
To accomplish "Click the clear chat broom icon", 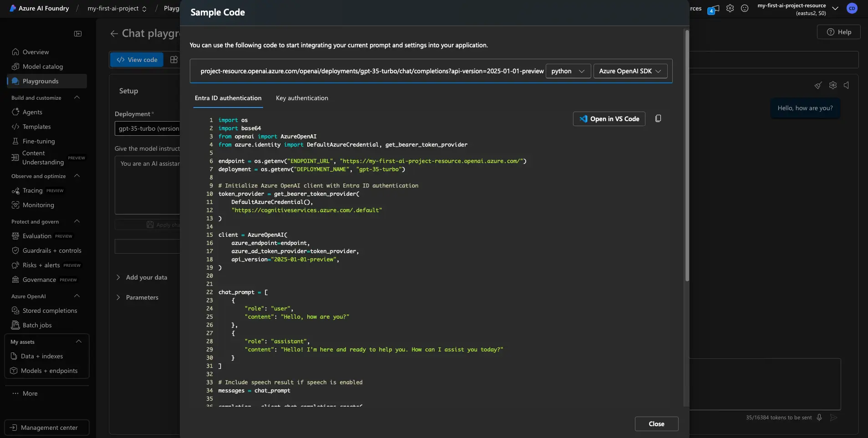I will click(818, 85).
